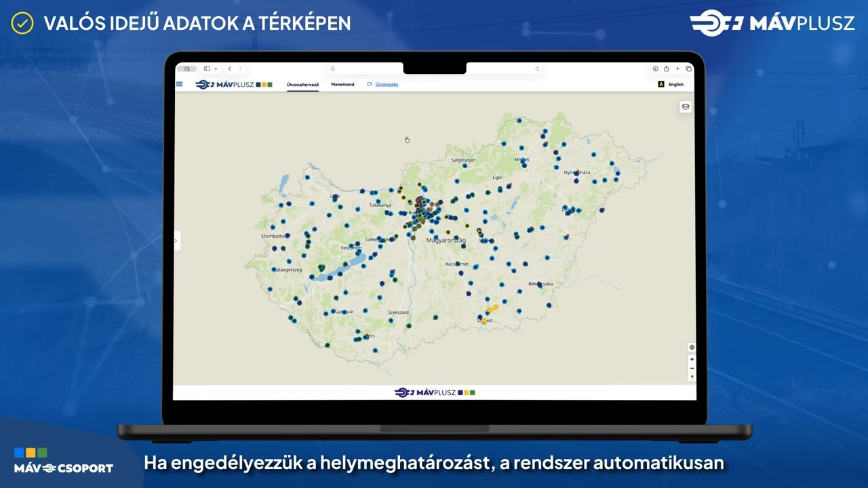The image size is (868, 488).
Task: Open the hamburger menu beside MÁVPLUSZ logo
Action: click(x=179, y=84)
